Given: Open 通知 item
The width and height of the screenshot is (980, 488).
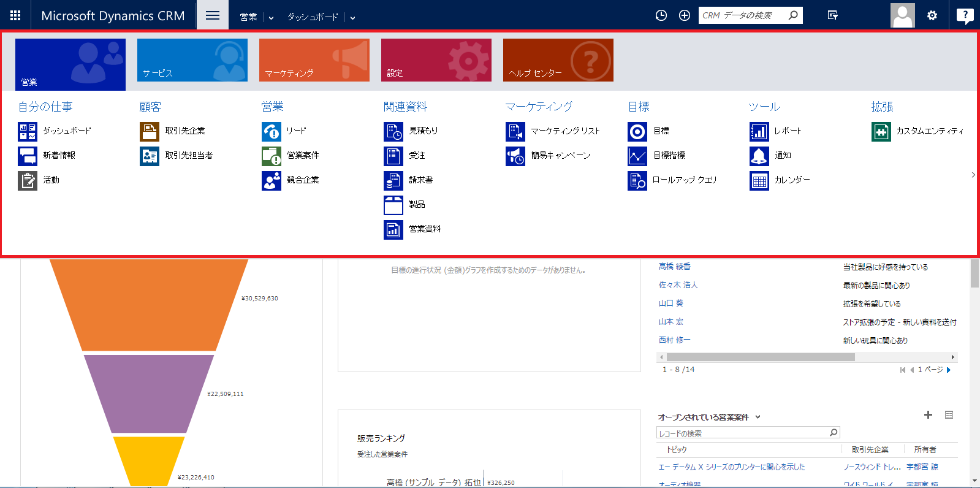Looking at the screenshot, I should coord(771,156).
